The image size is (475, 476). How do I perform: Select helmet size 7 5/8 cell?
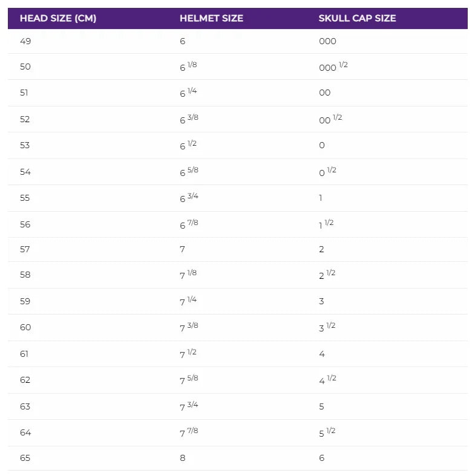[189, 380]
